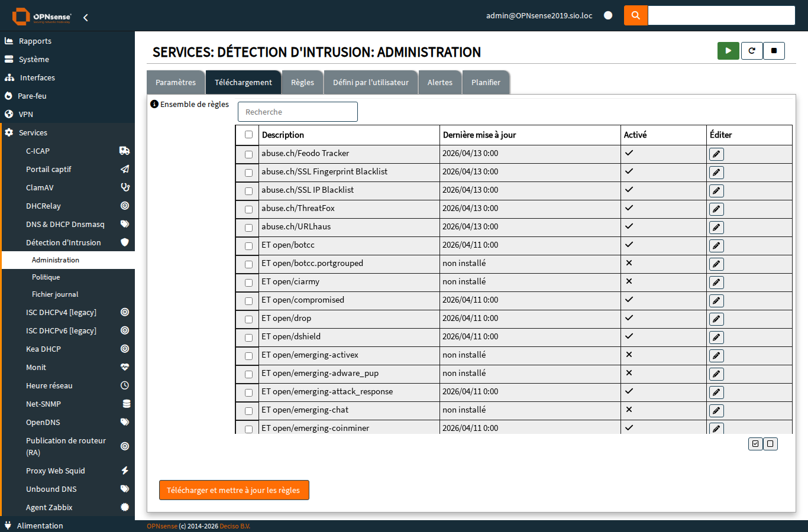The width and height of the screenshot is (808, 532).
Task: Edit the ET open/emerging-attack_response ruleset
Action: click(x=716, y=392)
